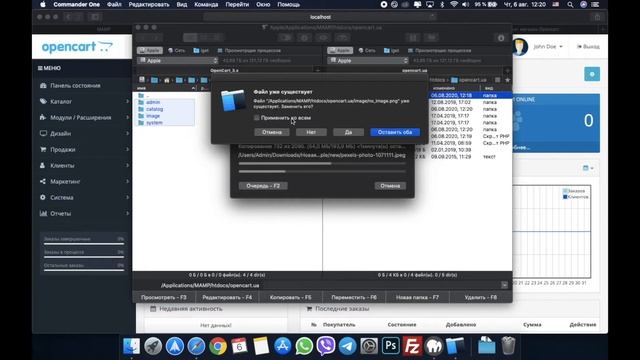640x360 pixels.
Task: Click the 'Сеть' tab in the left panel
Action: coord(177,51)
